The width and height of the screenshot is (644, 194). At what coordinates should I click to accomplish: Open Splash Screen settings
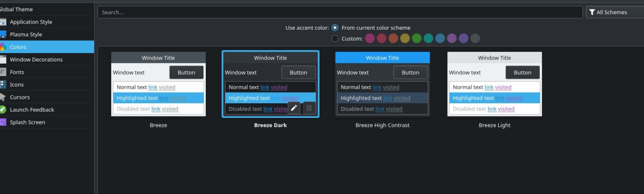click(46, 122)
